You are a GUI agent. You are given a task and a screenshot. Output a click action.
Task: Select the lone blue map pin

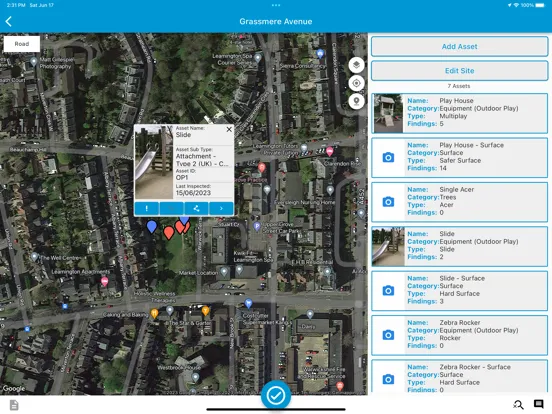pos(151,227)
